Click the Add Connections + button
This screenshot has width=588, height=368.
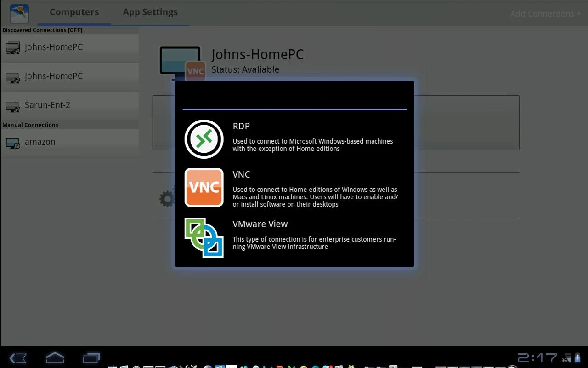[x=545, y=13]
